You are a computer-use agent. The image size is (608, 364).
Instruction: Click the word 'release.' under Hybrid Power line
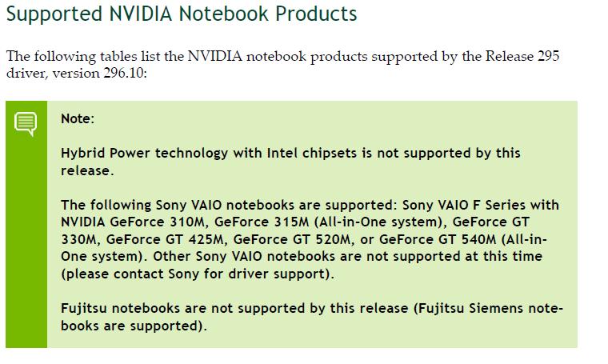(x=87, y=170)
